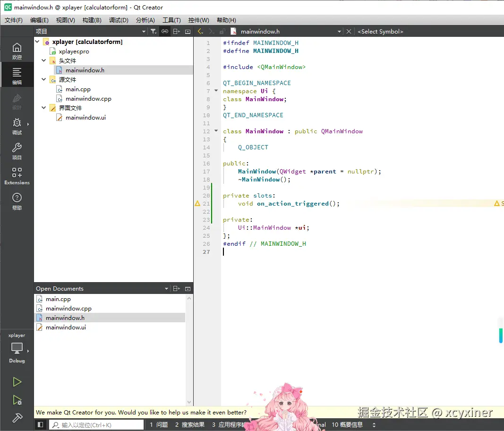Click the project tree filter icon

[x=154, y=31]
